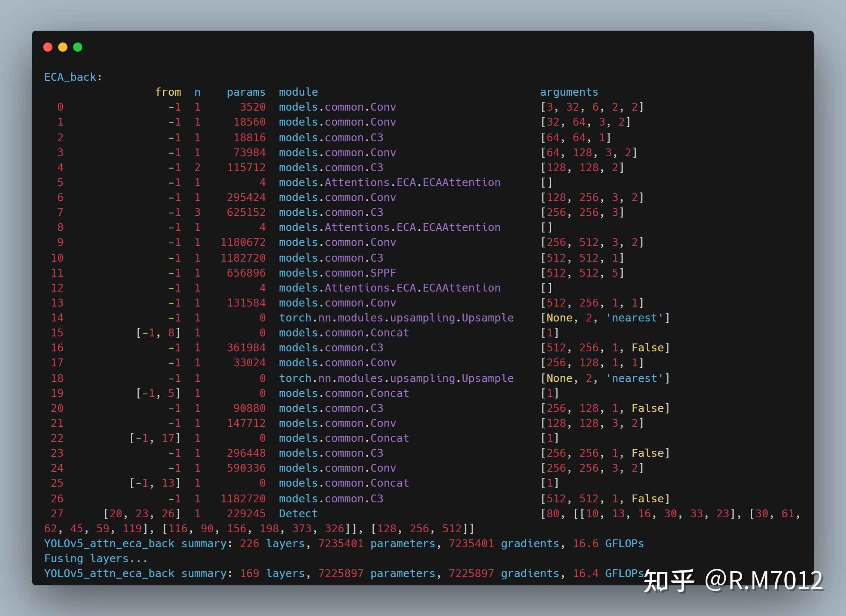Click the params value 3520 on row 0
This screenshot has height=616, width=846.
(253, 107)
